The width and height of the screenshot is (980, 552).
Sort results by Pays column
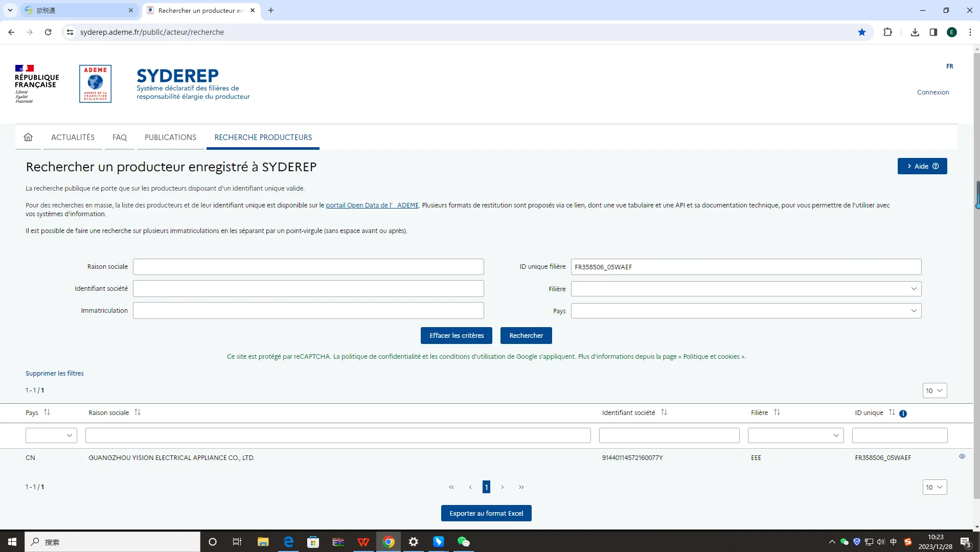(47, 412)
